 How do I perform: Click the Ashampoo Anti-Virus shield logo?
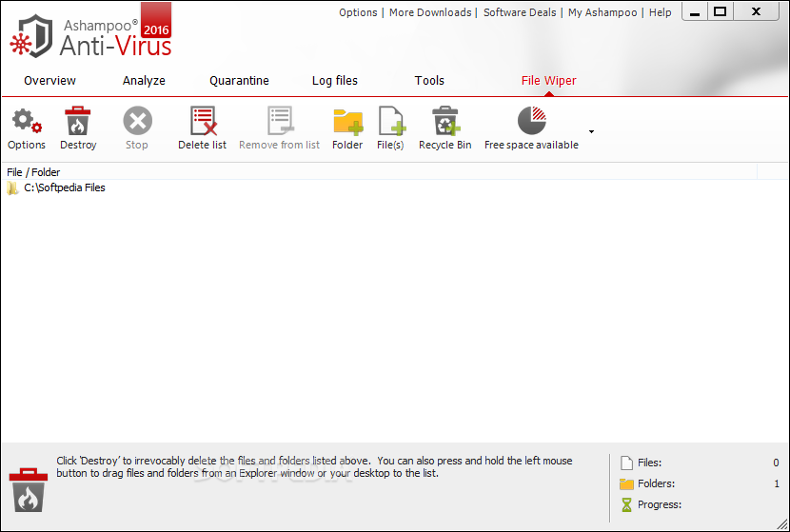coord(31,36)
